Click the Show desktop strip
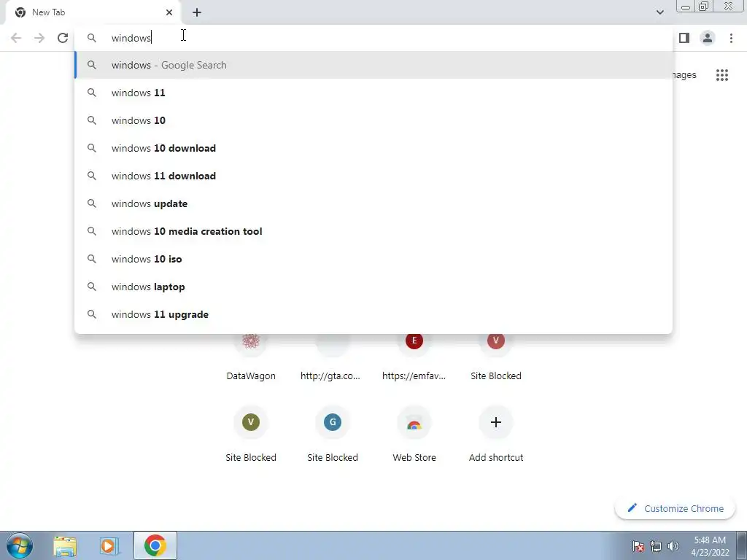This screenshot has height=560, width=747. point(742,545)
